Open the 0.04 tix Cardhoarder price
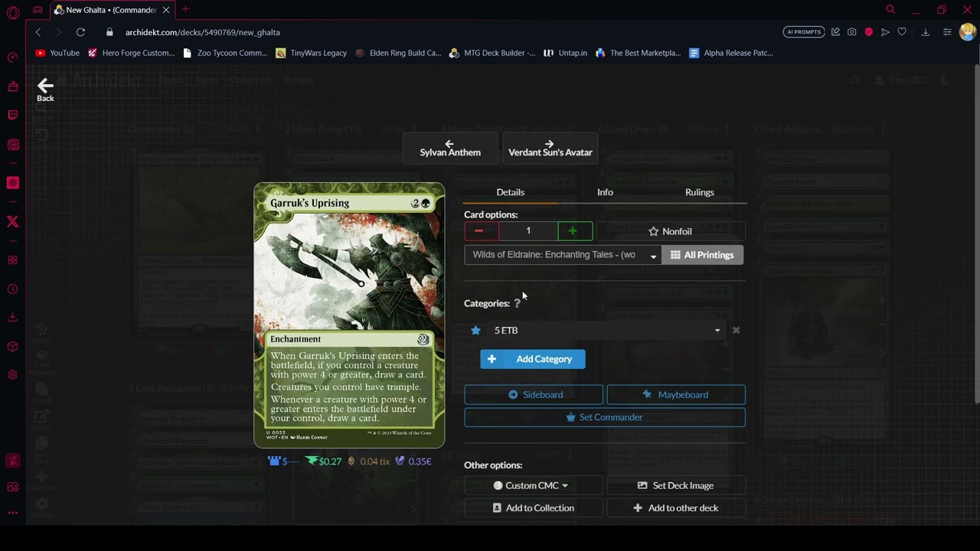Screen dimensions: 980x551 coord(369,461)
